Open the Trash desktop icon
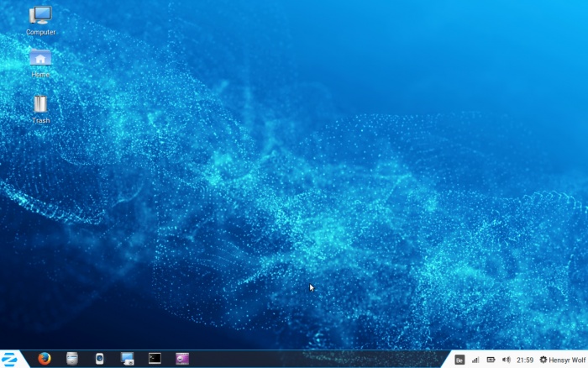Viewport: 588px width, 368px height. [40, 104]
